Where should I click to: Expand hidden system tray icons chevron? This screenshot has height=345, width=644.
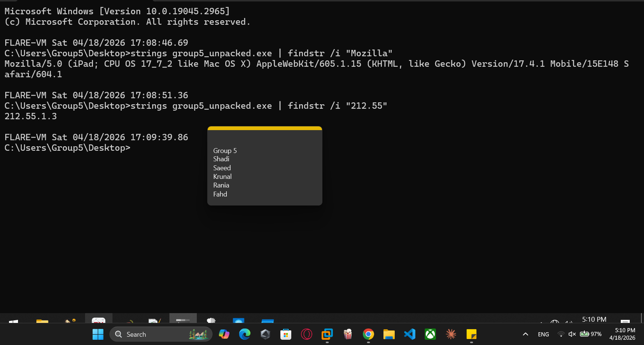pos(526,334)
